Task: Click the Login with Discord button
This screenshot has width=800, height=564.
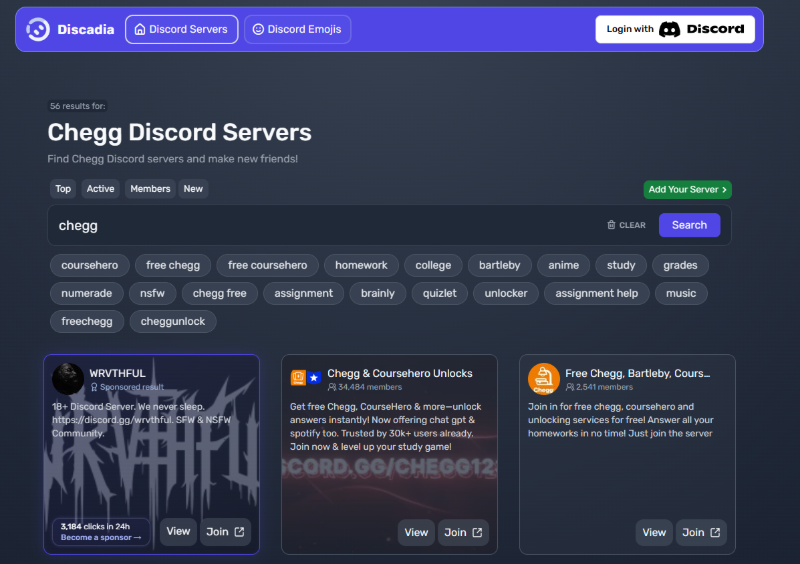Action: click(675, 29)
